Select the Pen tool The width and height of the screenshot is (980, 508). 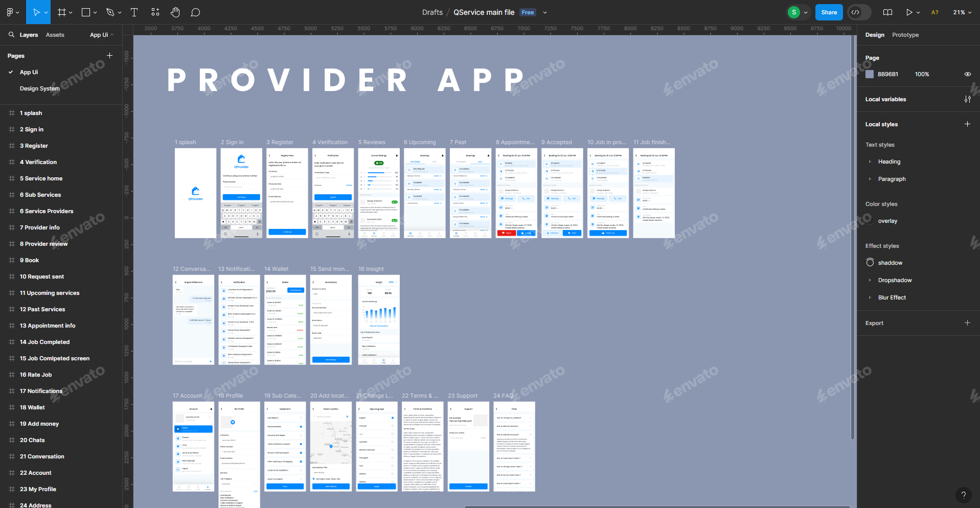click(110, 12)
